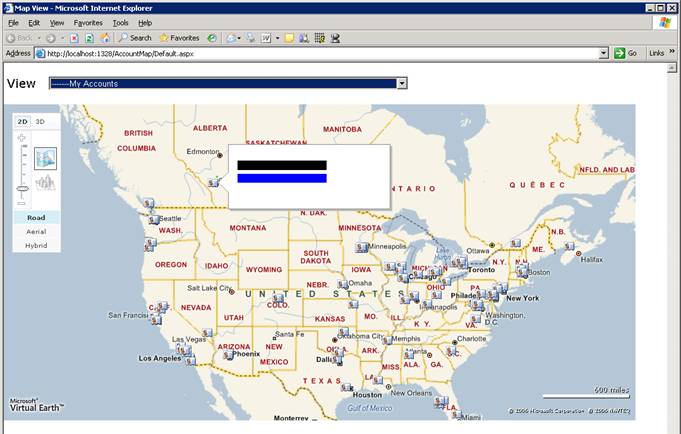Image resolution: width=681 pixels, height=434 pixels.
Task: Click the green Go button
Action: pyautogui.click(x=626, y=53)
